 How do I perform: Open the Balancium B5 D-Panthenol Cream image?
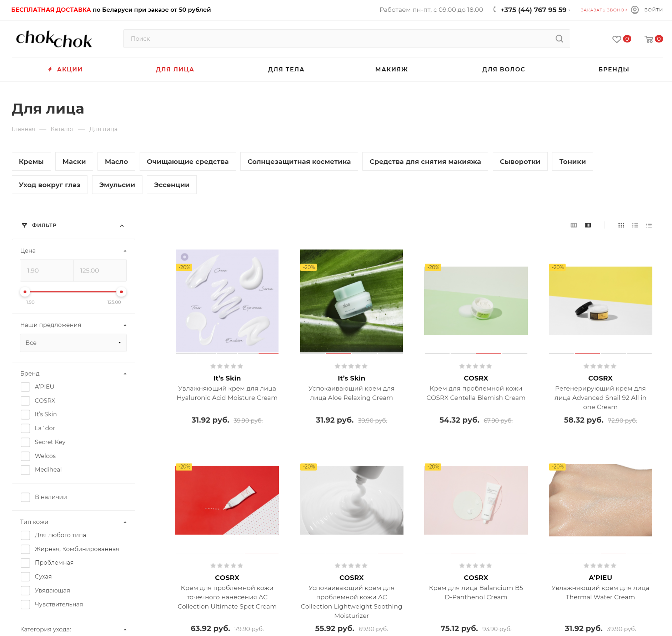click(476, 500)
